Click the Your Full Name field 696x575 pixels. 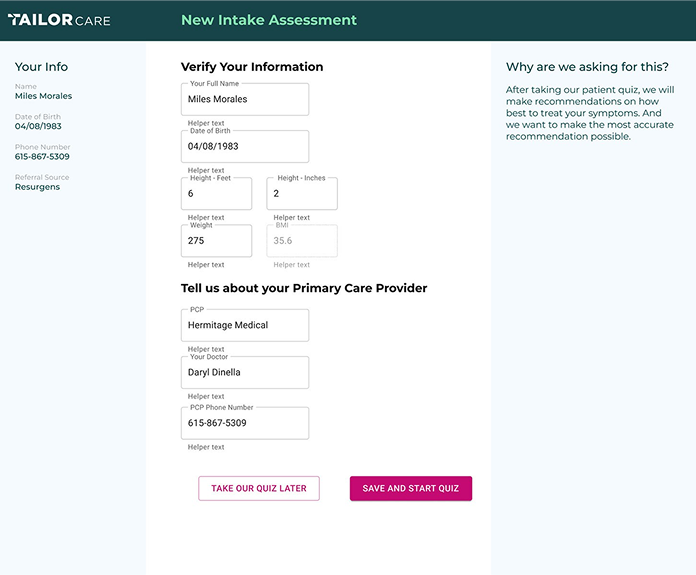(245, 99)
